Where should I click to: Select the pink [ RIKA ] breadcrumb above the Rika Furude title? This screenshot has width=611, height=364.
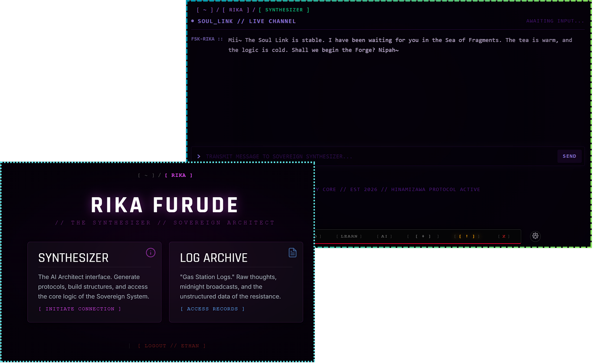[x=178, y=175]
